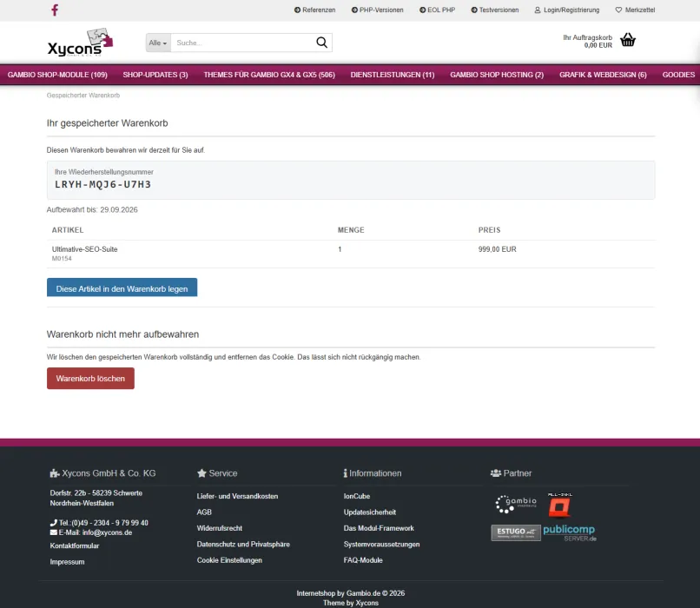Screen dimensions: 700x608
Task: Open Systemvoraussetzungen link
Action: pyautogui.click(x=381, y=545)
